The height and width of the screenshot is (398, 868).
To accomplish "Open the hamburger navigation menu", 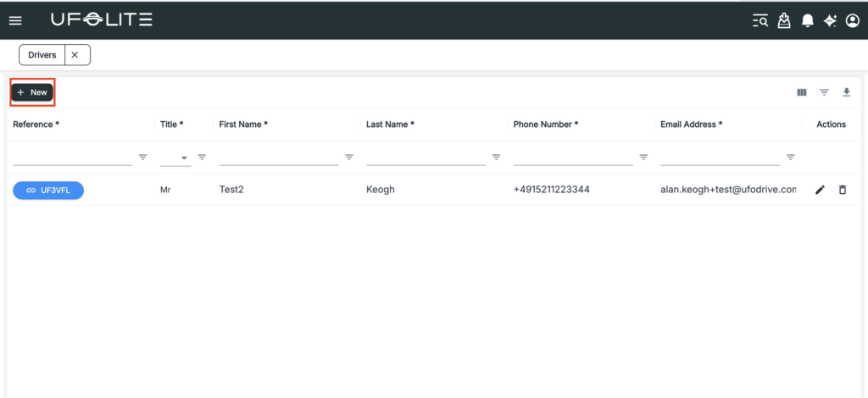I will tap(15, 20).
